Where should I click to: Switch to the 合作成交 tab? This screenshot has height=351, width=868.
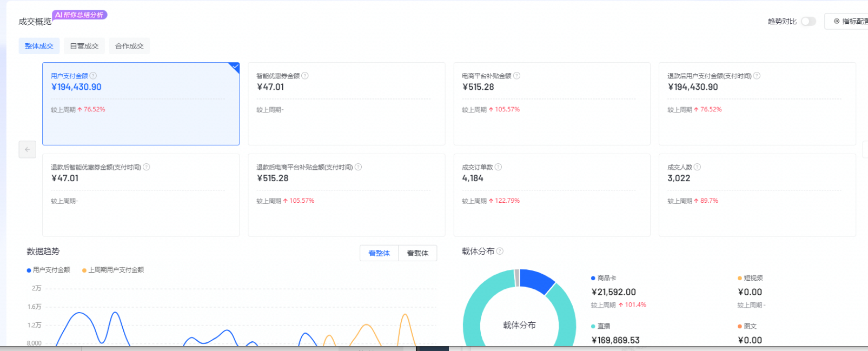coord(129,46)
